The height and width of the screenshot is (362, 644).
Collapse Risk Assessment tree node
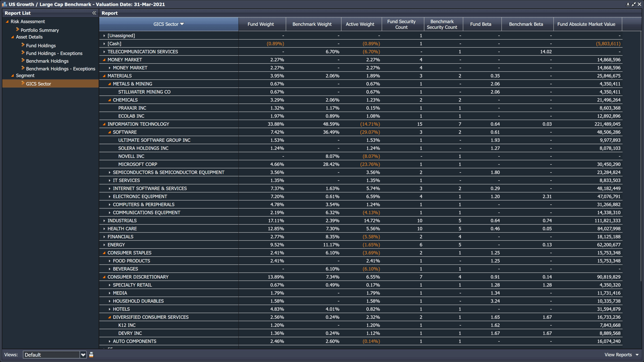tap(7, 22)
